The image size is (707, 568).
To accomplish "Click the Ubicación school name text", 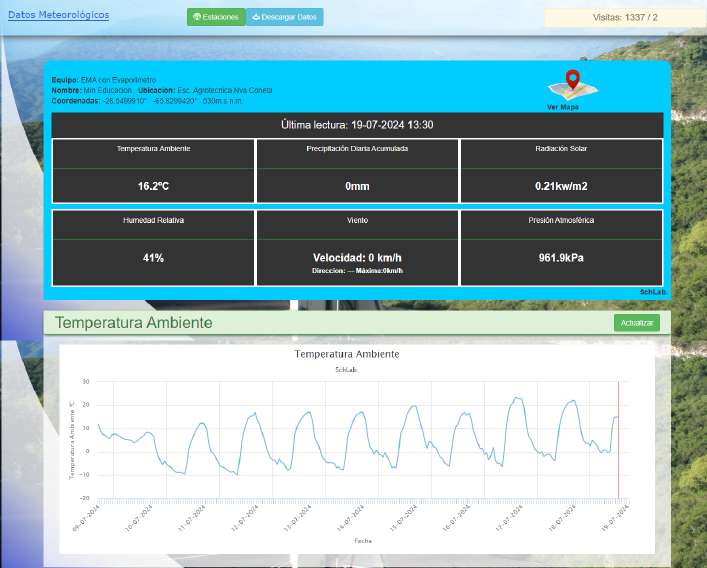I will pos(225,90).
